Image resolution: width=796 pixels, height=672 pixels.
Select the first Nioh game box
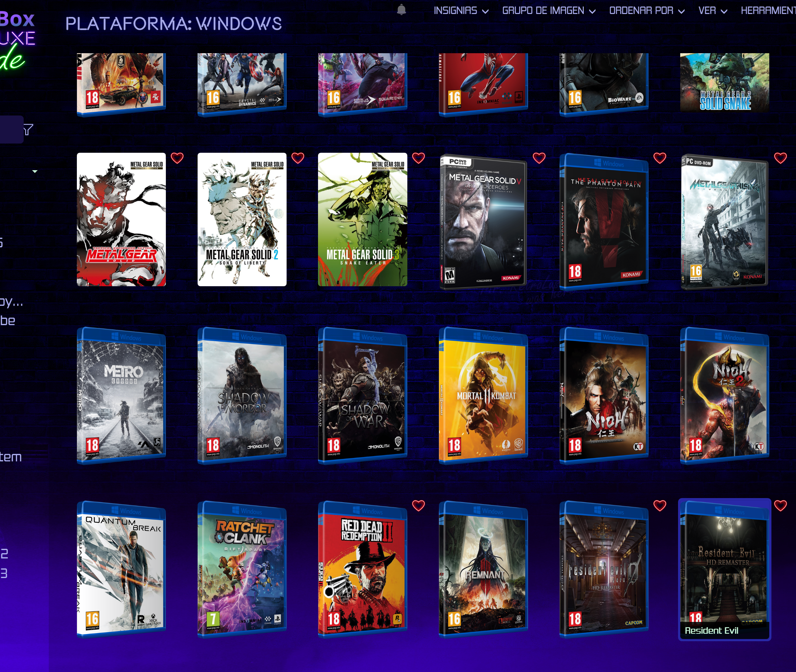click(604, 396)
